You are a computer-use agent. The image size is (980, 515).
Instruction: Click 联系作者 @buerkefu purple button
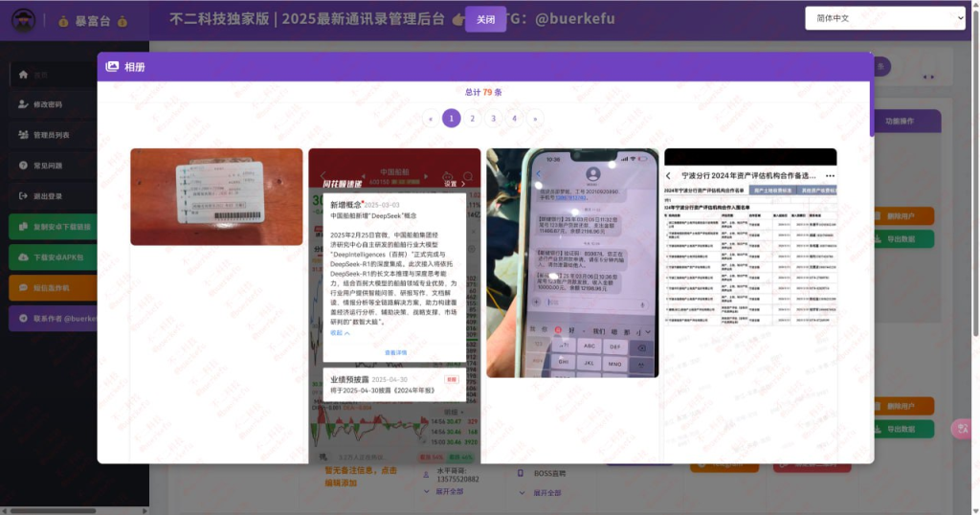coord(54,319)
